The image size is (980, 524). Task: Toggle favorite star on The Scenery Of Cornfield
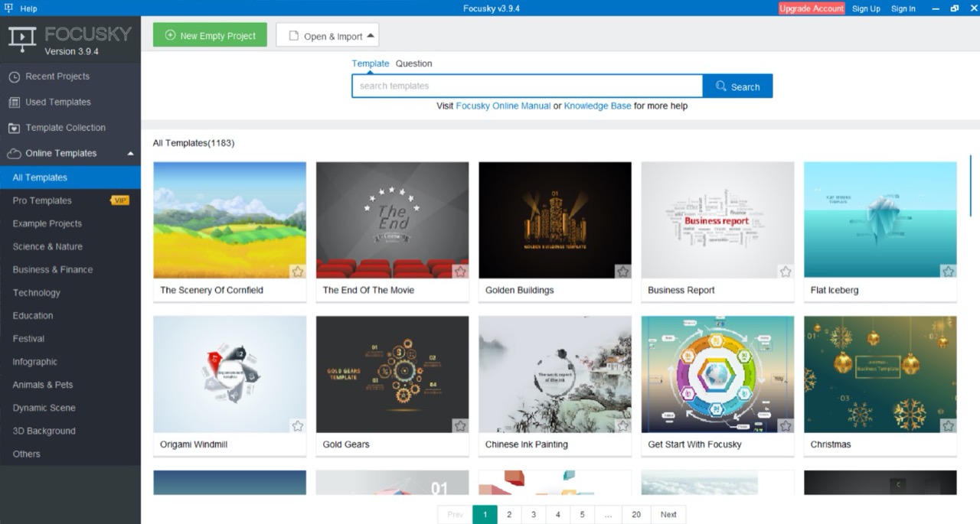click(298, 272)
